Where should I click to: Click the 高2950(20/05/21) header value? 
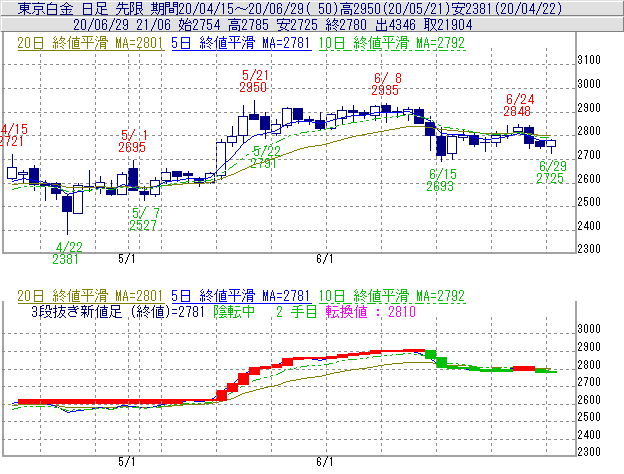point(396,8)
